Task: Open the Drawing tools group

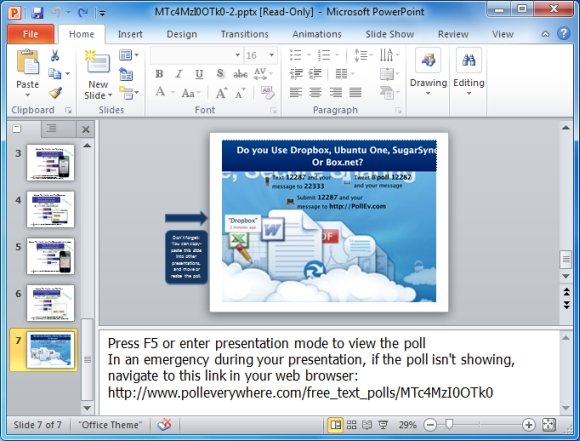Action: (x=428, y=72)
